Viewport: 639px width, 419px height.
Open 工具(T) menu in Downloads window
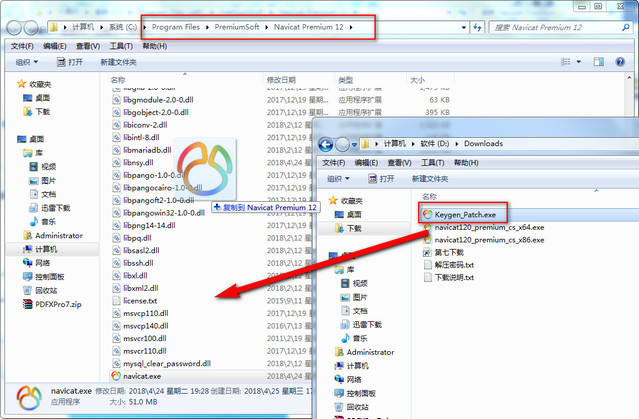(x=432, y=163)
